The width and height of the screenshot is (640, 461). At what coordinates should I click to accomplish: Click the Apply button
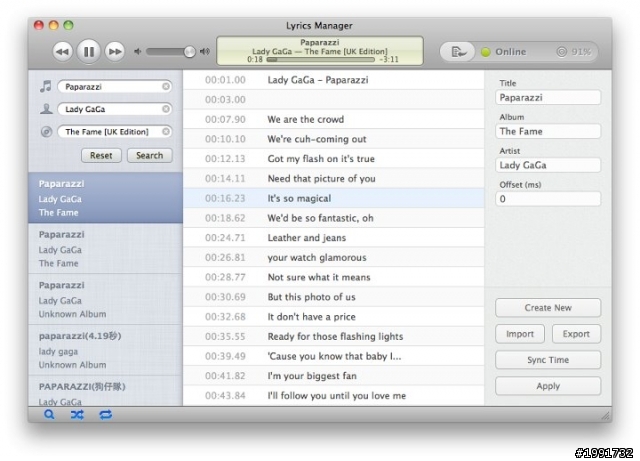(548, 386)
